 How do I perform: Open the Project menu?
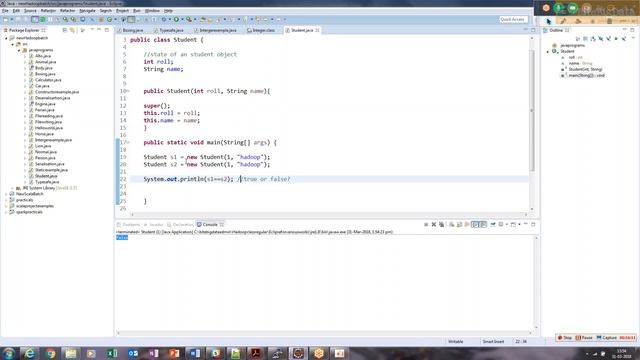click(122, 11)
